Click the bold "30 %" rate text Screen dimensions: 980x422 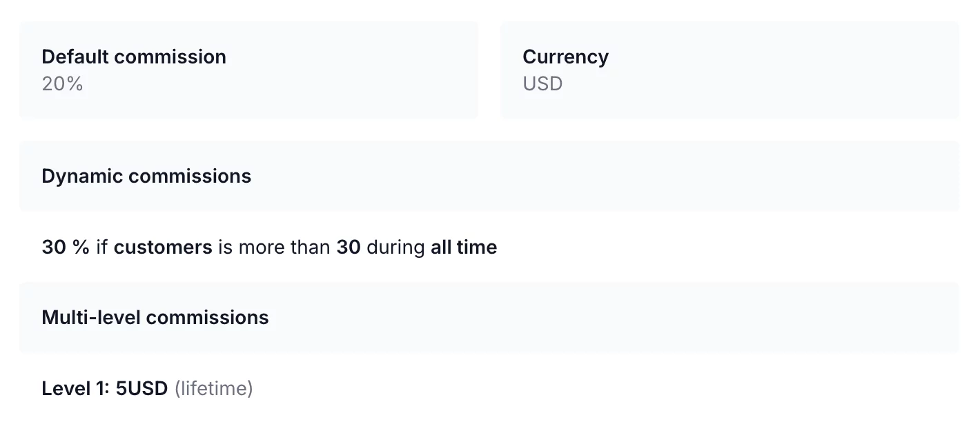tap(66, 248)
